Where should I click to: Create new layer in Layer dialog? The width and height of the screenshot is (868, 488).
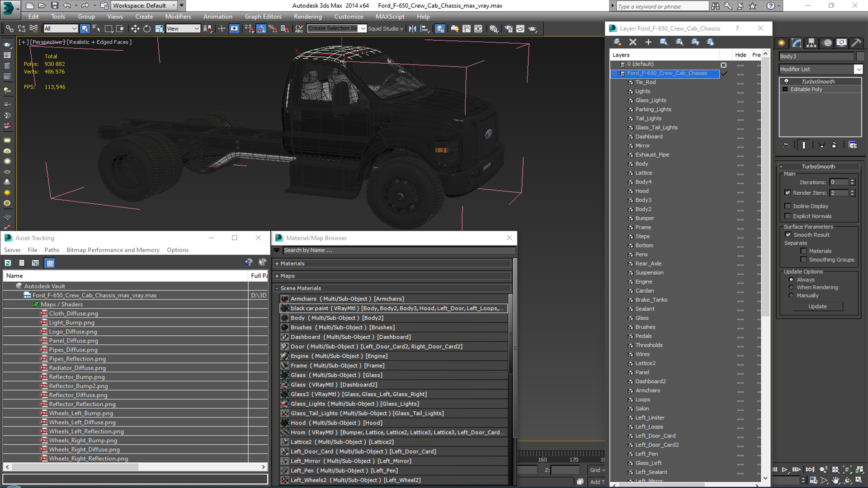tap(617, 42)
